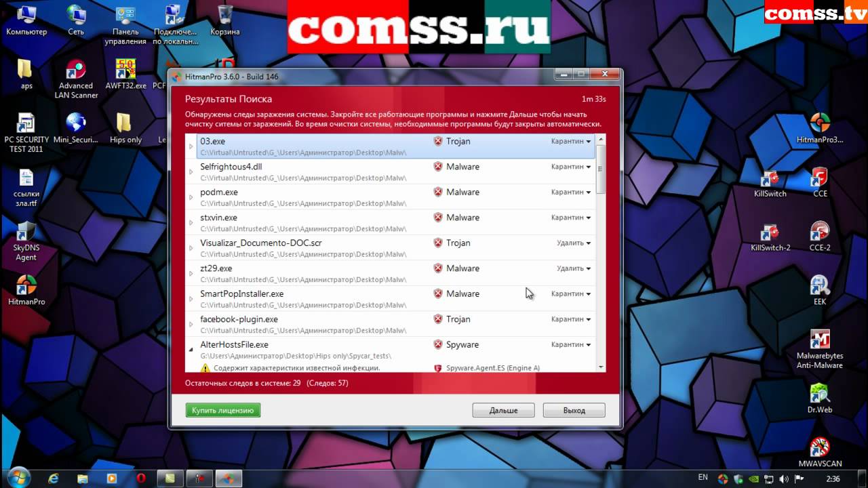Click the EN language indicator
The height and width of the screenshot is (488, 868).
click(703, 478)
